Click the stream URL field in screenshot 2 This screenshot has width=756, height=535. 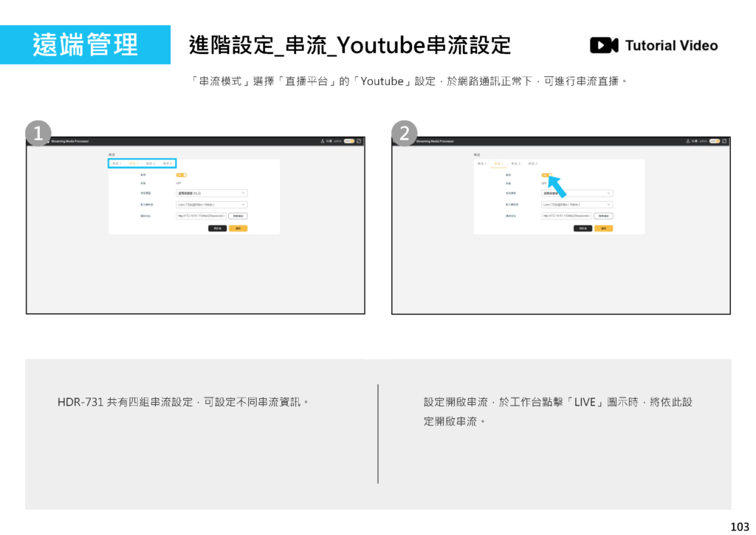click(x=566, y=216)
